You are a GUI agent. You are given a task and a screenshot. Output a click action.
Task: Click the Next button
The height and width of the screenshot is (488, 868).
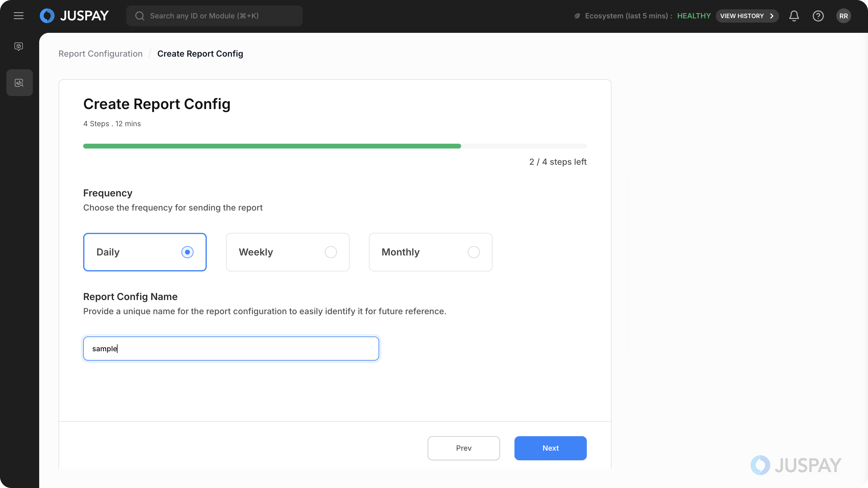coord(550,448)
